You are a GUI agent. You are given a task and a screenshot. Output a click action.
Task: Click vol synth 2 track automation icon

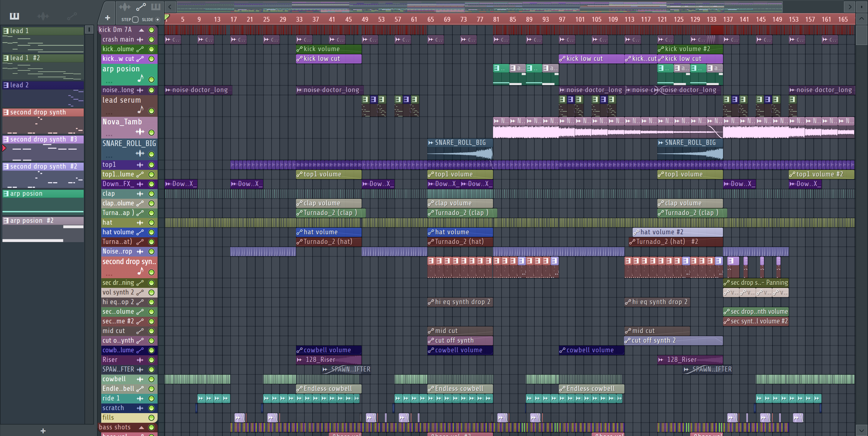[140, 292]
